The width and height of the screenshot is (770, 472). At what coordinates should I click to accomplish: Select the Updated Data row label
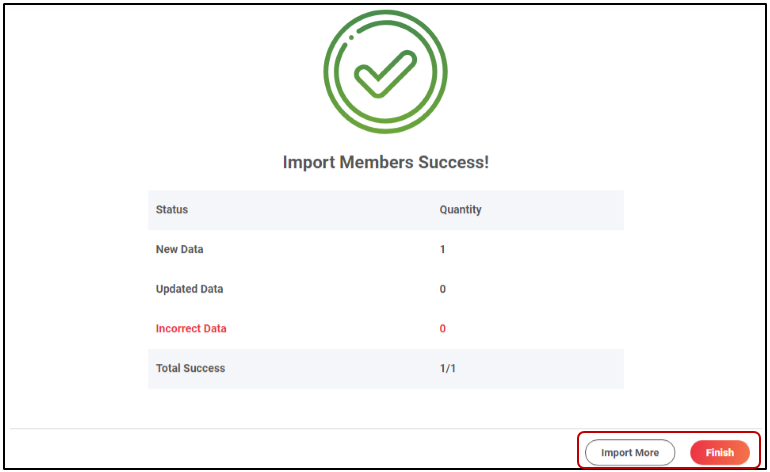click(189, 289)
